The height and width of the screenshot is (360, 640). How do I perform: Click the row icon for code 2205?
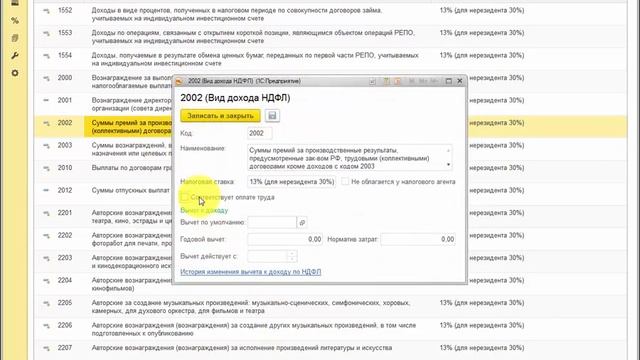[x=47, y=303]
